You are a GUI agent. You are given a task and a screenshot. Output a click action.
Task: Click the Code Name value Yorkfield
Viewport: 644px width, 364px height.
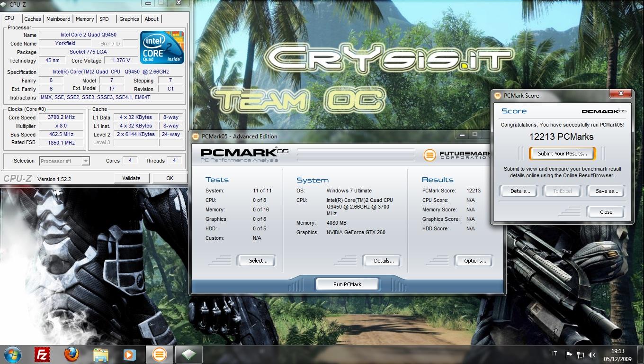pos(65,44)
